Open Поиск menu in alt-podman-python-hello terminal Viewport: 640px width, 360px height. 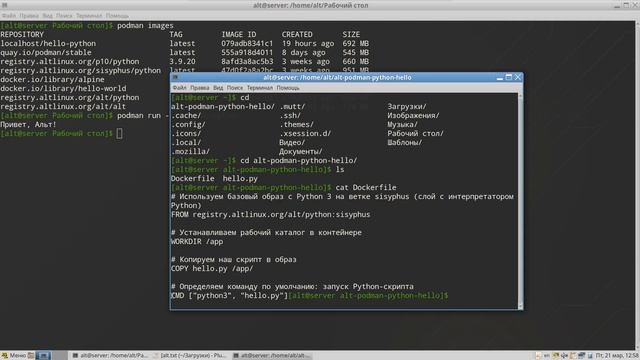[x=235, y=88]
